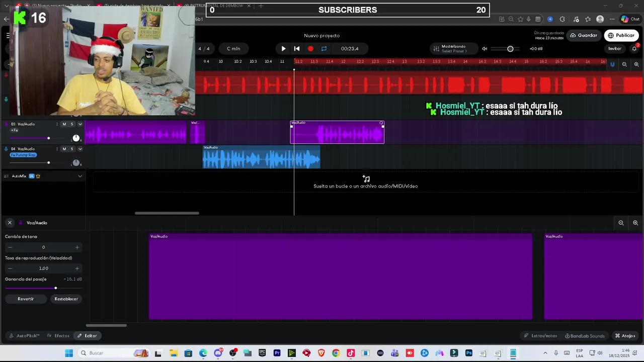The height and width of the screenshot is (362, 644).
Task: Select the selected purple clip on track 03
Action: (337, 132)
